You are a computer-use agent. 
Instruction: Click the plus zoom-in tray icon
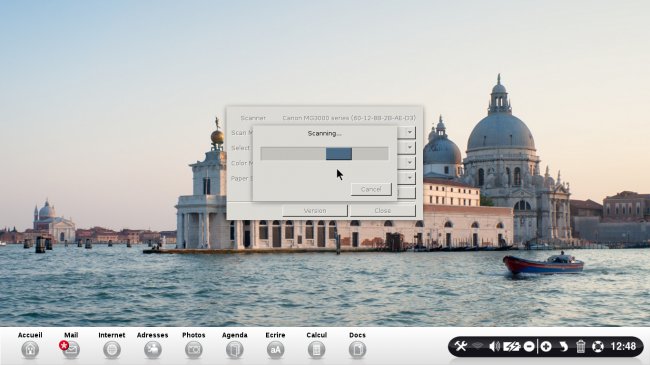[546, 346]
